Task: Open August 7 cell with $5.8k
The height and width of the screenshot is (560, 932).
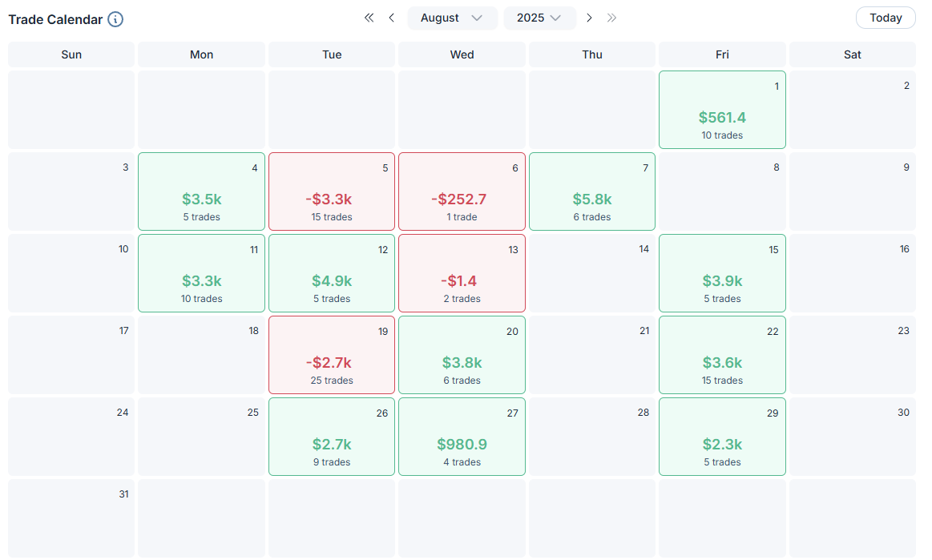Action: [x=592, y=191]
